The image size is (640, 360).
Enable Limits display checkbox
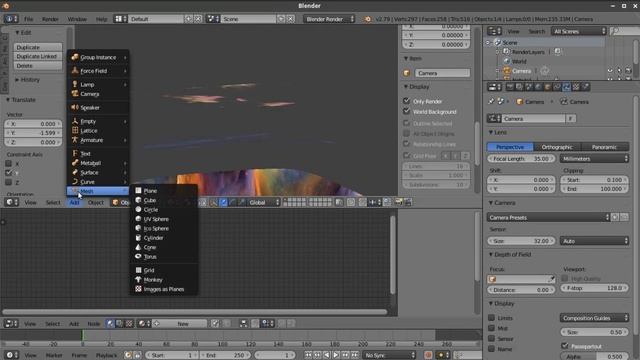[x=492, y=318]
